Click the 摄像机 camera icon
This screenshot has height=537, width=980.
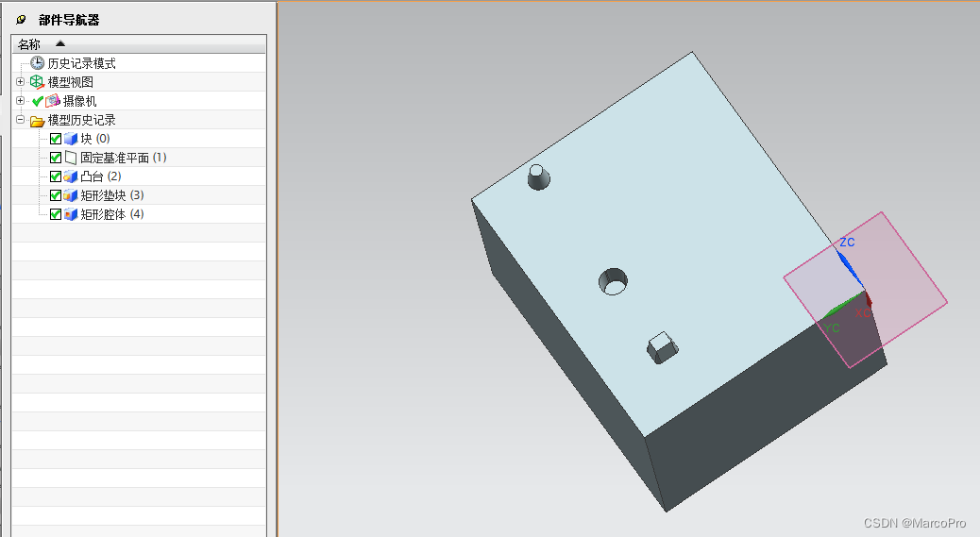53,101
